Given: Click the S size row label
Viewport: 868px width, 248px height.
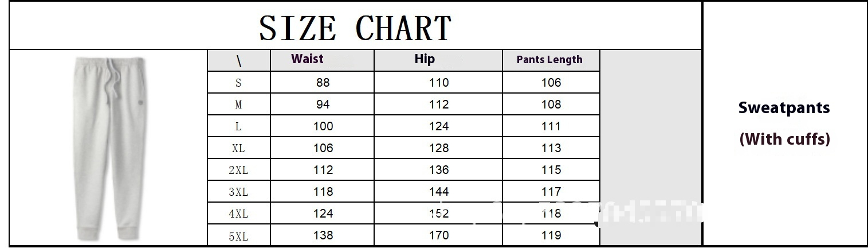Looking at the screenshot, I should click(x=238, y=83).
